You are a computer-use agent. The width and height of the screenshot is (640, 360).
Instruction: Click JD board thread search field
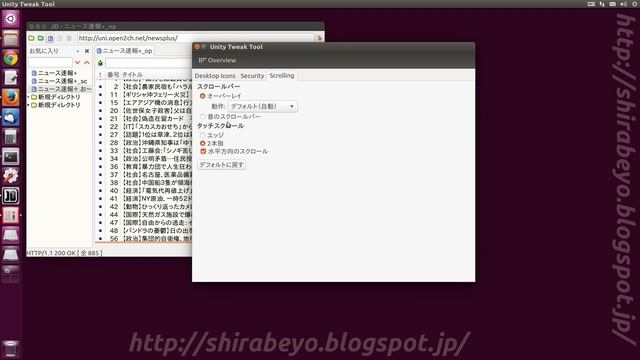click(149, 63)
